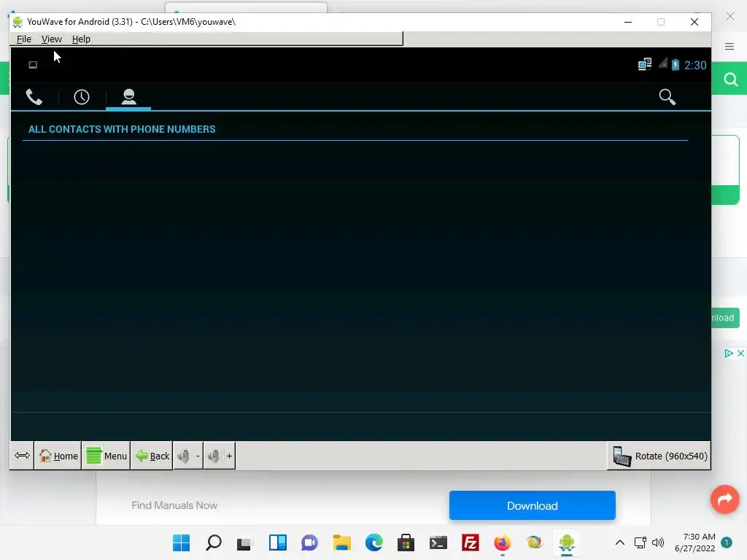This screenshot has width=747, height=560.
Task: Open Windows taskbar search
Action: pos(214,542)
